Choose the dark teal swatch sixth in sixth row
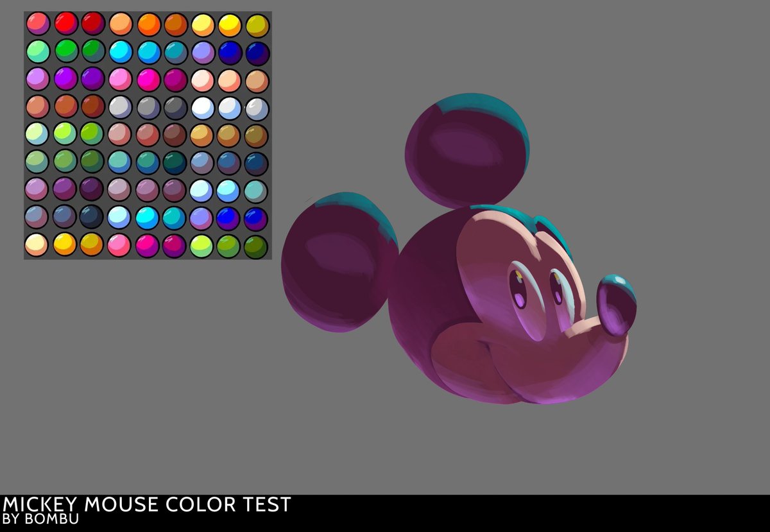Viewport: 770px width, 532px height. tap(175, 162)
